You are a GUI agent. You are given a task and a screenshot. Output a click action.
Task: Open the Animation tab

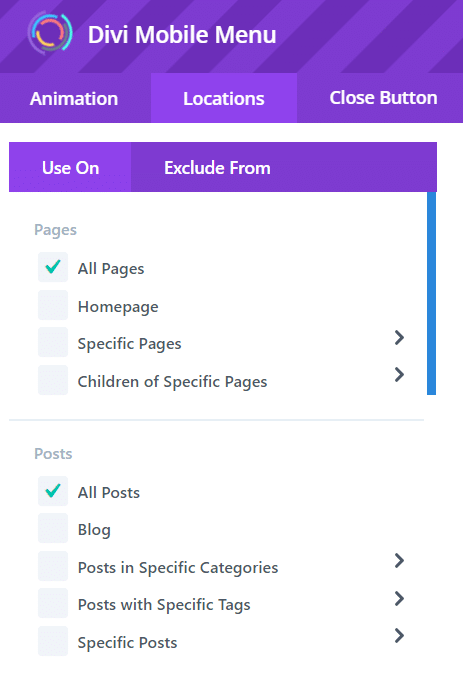click(74, 98)
